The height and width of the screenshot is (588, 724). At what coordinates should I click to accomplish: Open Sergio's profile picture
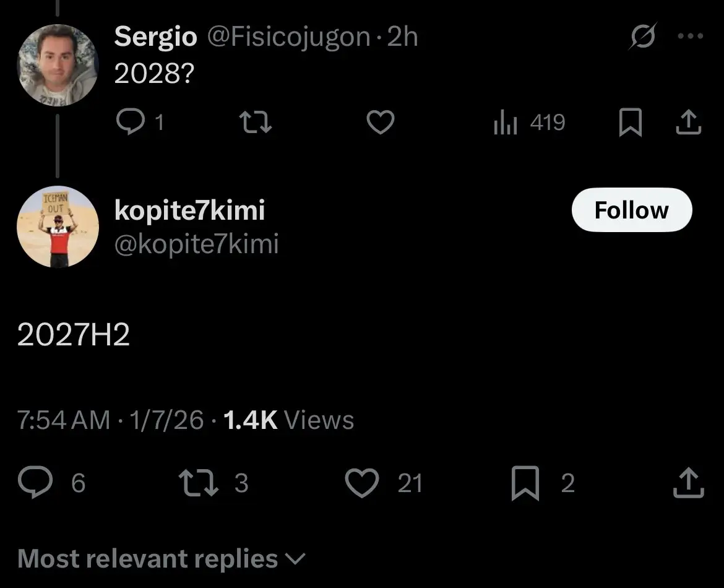click(57, 65)
